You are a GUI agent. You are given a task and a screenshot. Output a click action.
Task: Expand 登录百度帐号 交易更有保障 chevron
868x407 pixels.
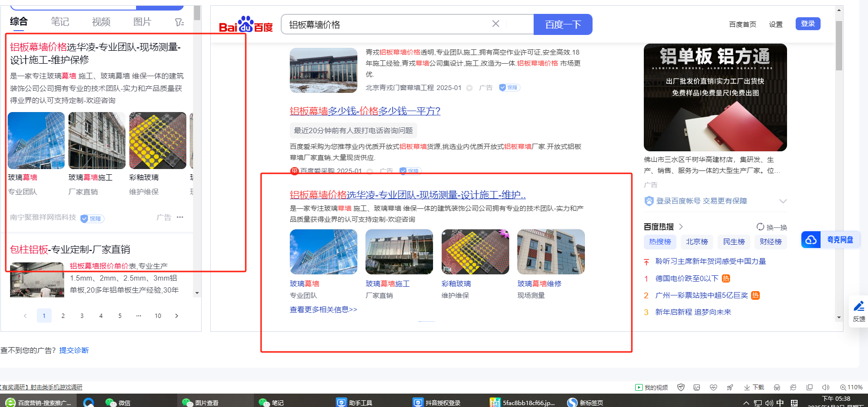click(783, 201)
